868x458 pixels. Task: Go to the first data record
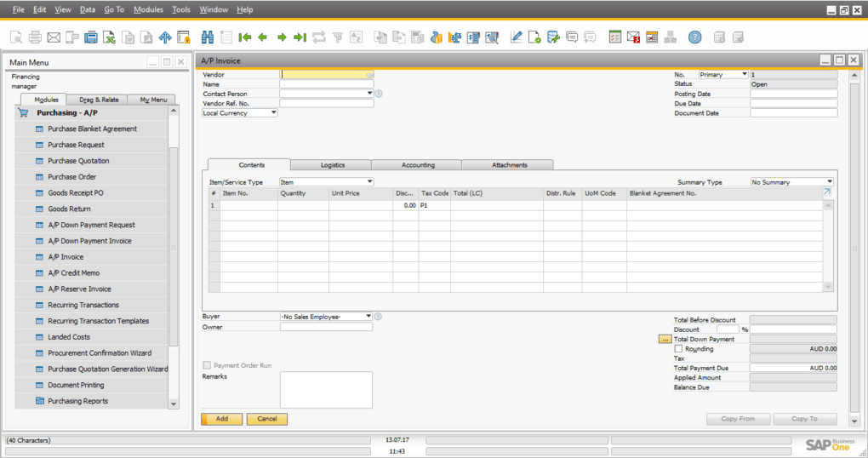point(245,37)
